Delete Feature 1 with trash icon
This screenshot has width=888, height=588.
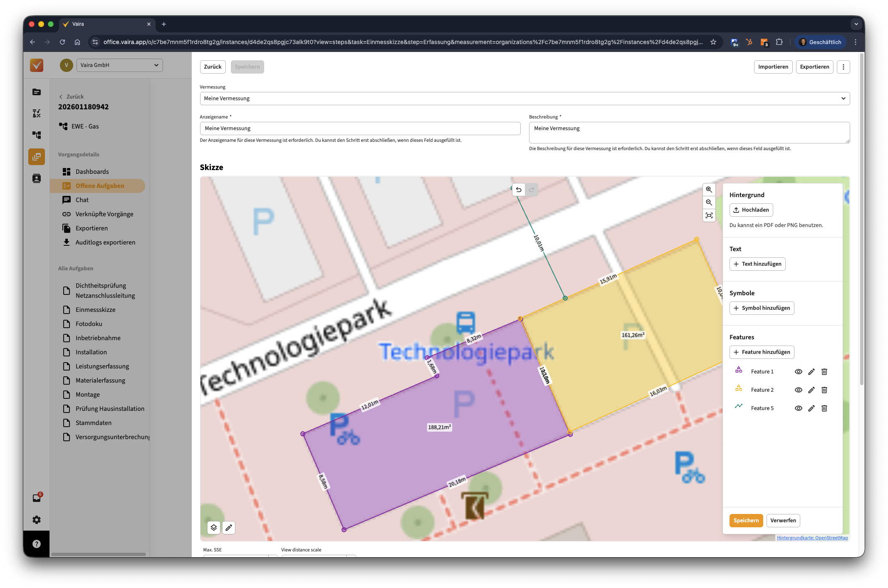click(x=824, y=372)
